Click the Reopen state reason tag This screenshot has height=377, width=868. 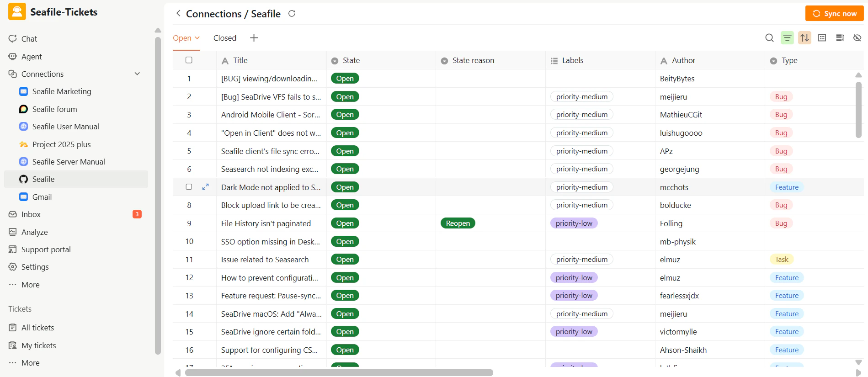point(458,223)
